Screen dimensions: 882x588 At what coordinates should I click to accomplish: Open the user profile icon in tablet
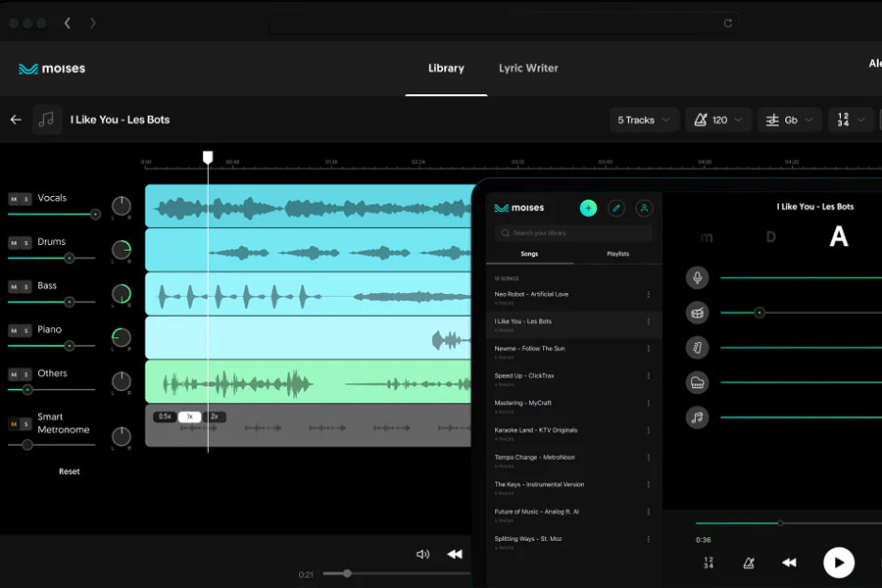[644, 208]
